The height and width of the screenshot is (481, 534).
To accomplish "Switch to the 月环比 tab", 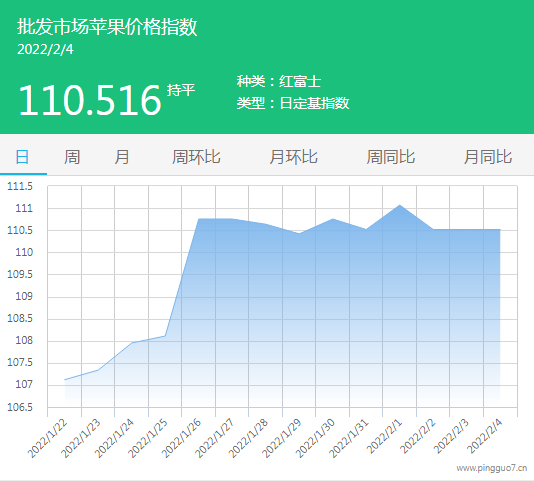I will pyautogui.click(x=293, y=157).
